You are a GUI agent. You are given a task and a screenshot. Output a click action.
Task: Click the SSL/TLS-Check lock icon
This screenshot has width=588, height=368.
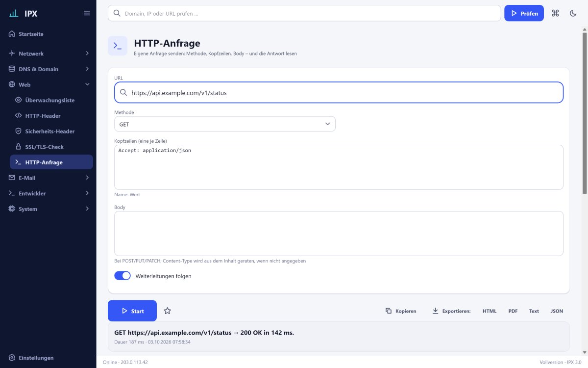coord(19,147)
